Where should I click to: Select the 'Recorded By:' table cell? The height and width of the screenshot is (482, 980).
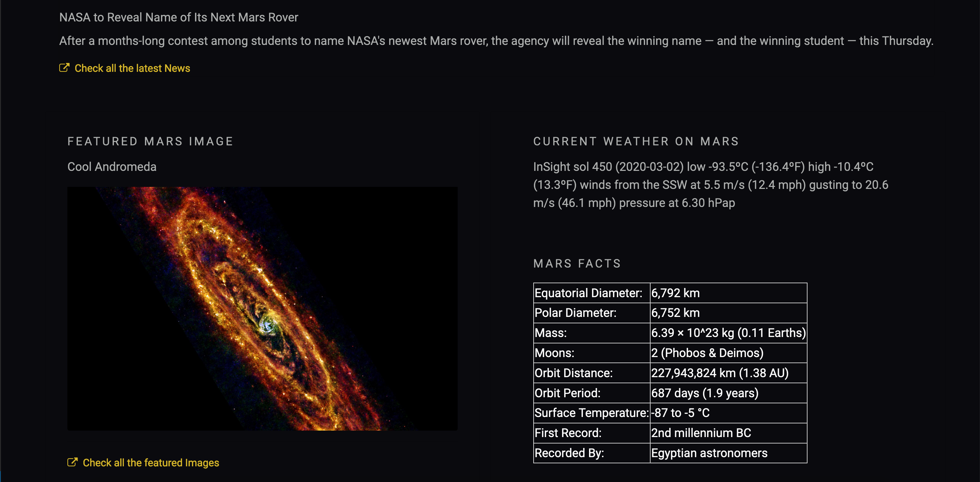tap(592, 453)
